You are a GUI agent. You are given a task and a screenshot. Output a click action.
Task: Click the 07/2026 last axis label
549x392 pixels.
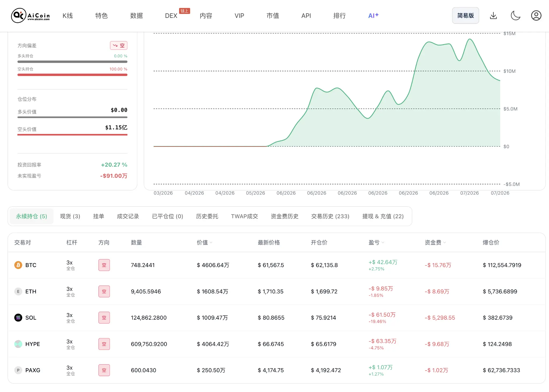(500, 193)
